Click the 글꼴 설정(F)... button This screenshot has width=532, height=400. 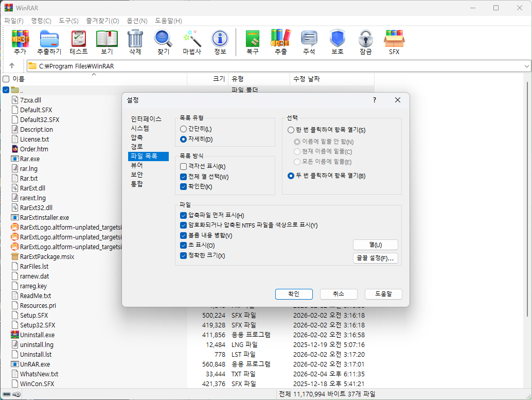click(375, 258)
